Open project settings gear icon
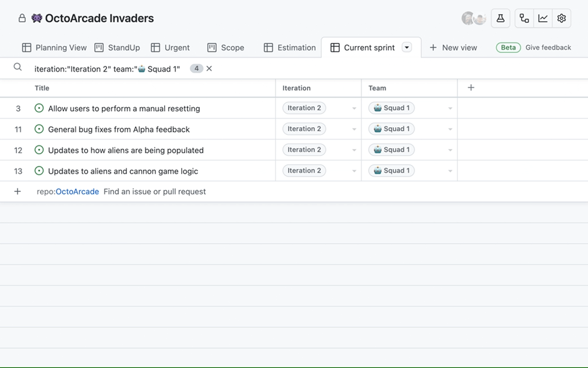 [562, 18]
